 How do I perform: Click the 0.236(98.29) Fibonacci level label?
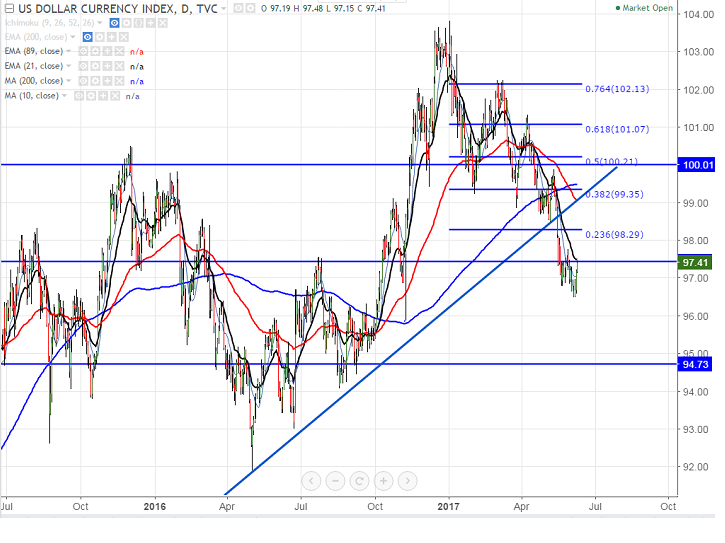click(614, 234)
